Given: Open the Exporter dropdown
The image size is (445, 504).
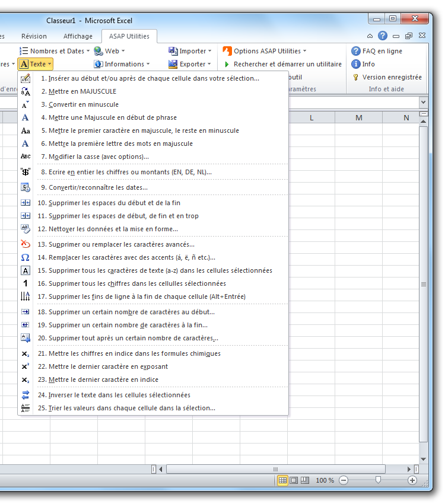Looking at the screenshot, I should (x=190, y=64).
